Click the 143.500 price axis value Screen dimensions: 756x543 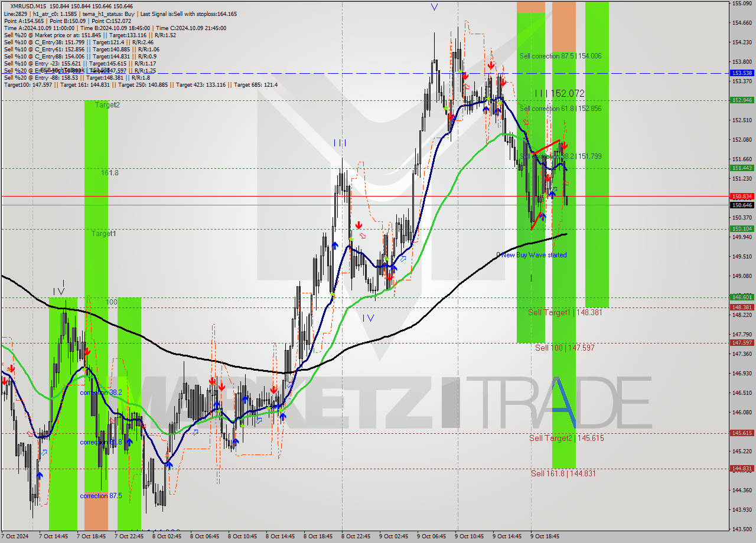tap(742, 529)
